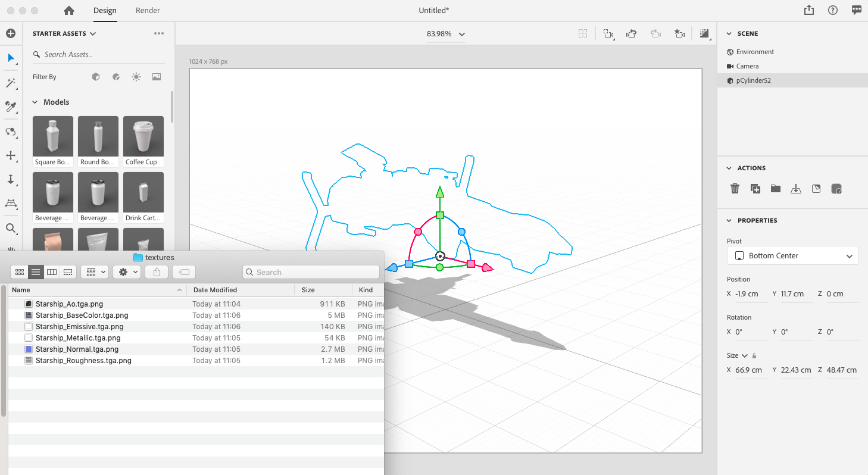The width and height of the screenshot is (868, 475).
Task: Filter assets by lights using sun icon
Action: pos(136,76)
